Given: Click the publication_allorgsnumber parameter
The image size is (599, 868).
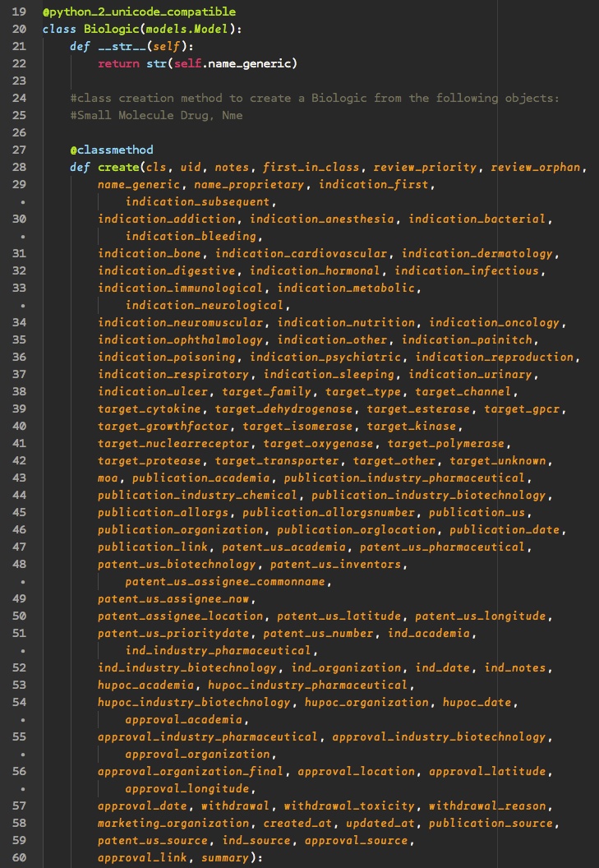Looking at the screenshot, I should [329, 512].
